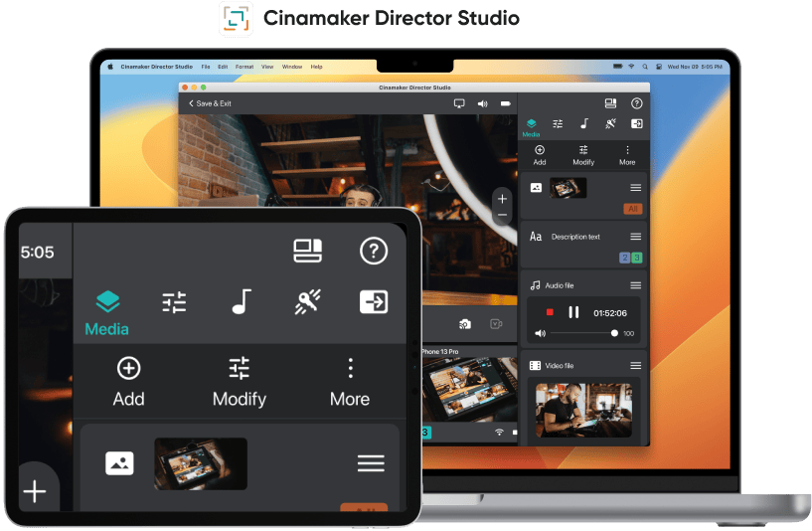The width and height of the screenshot is (812, 531).
Task: Tap the plus button at the iPad's bottom-left corner
Action: click(35, 491)
